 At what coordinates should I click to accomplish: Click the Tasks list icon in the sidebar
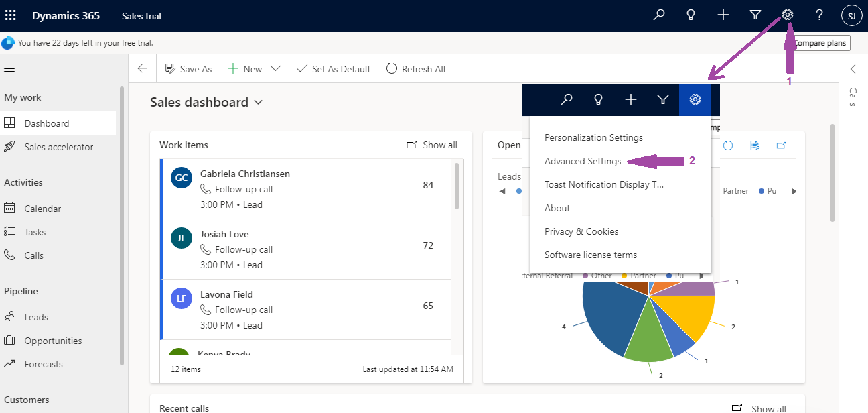click(9, 232)
